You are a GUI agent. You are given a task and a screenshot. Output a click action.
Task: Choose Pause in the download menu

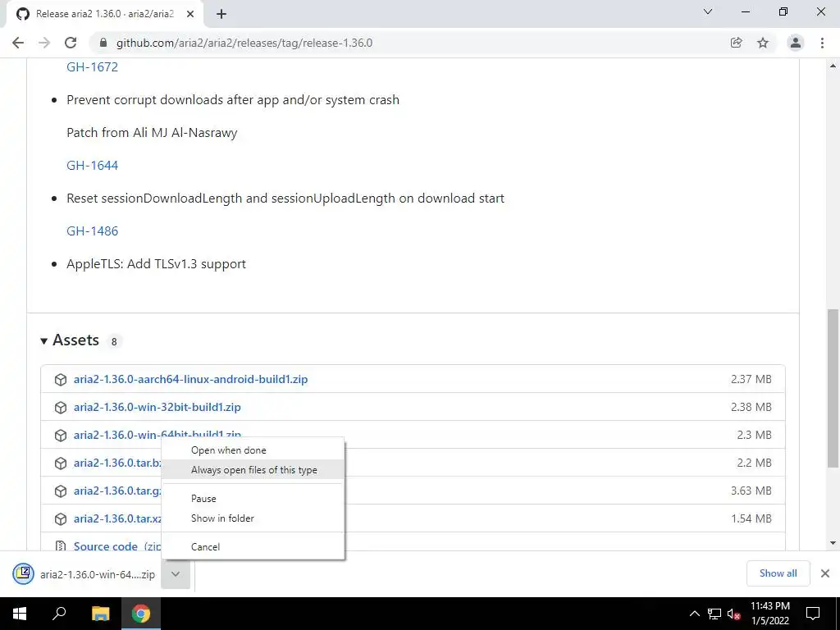[x=253, y=498]
